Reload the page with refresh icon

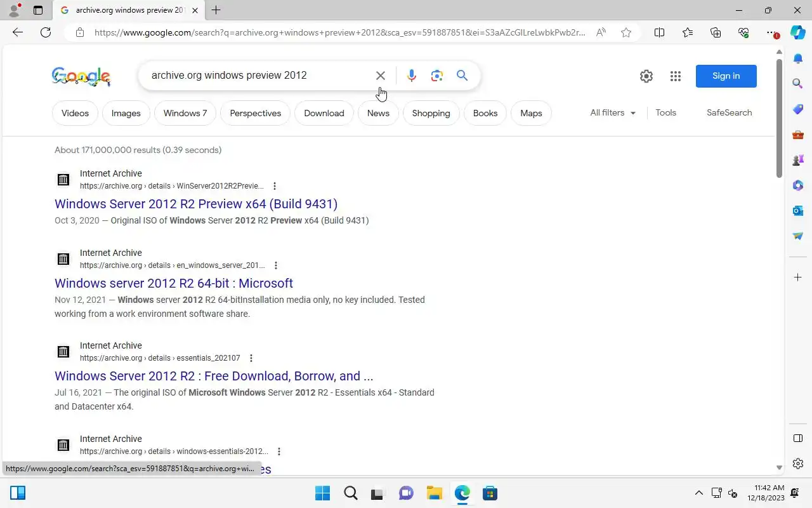[46, 32]
